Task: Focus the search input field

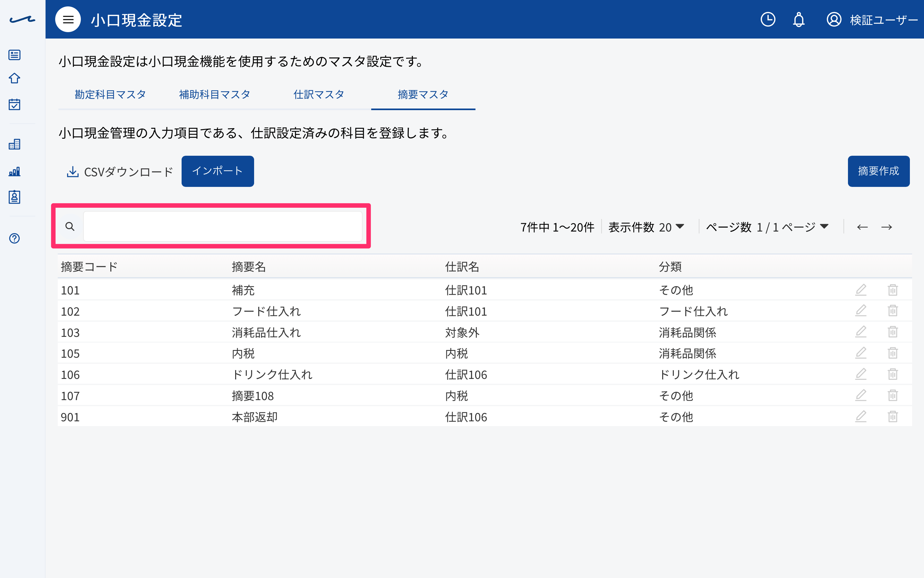Action: (x=223, y=226)
